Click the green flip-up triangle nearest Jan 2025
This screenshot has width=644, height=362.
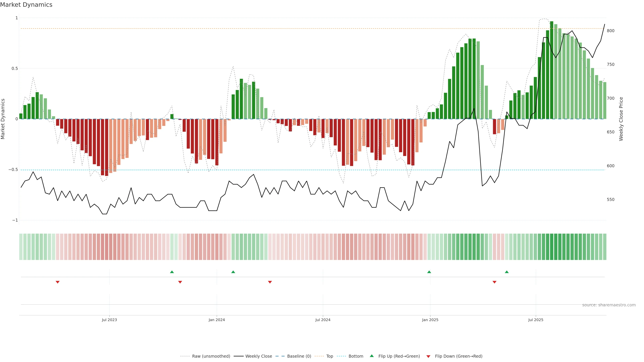(x=429, y=272)
